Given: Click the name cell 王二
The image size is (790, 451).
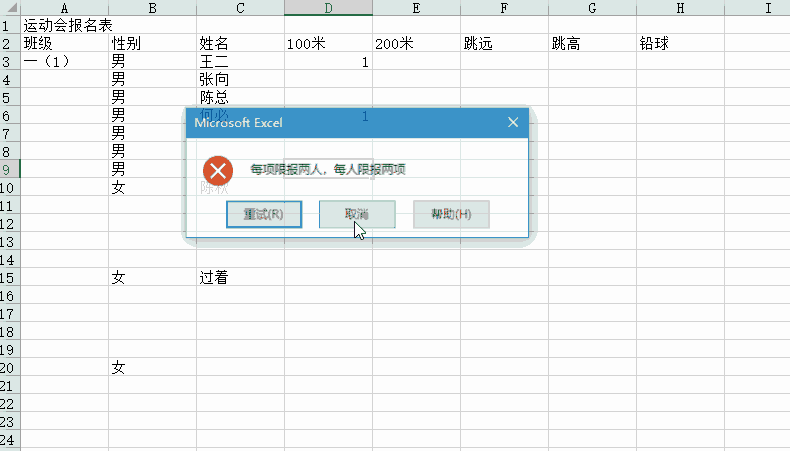Looking at the screenshot, I should point(240,61).
